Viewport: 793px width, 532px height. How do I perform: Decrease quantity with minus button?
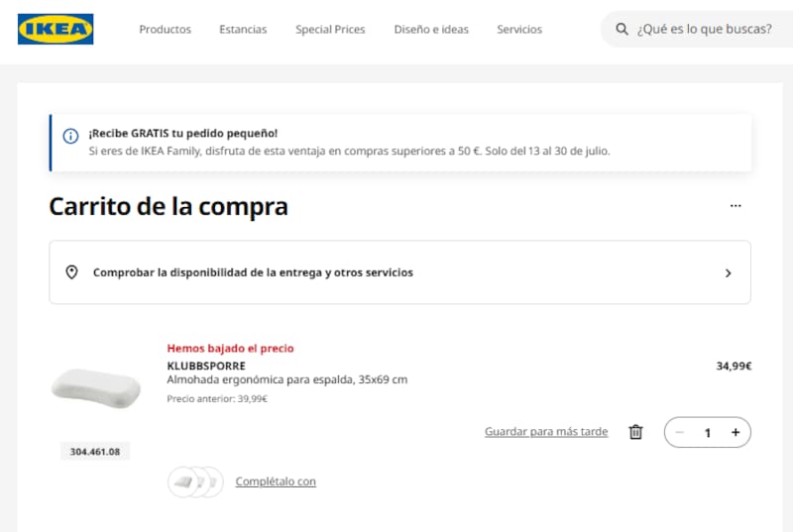pyautogui.click(x=680, y=433)
